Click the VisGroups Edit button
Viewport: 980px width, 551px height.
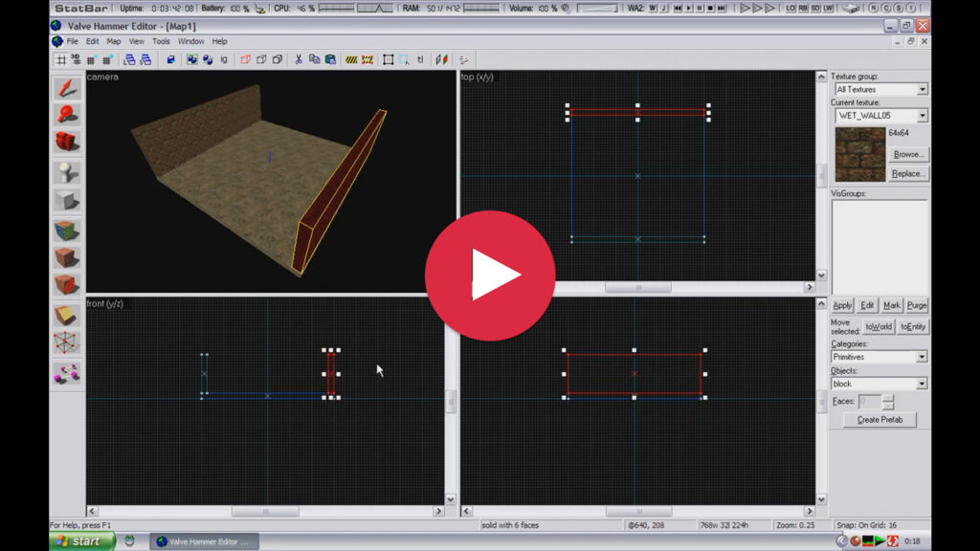(867, 305)
